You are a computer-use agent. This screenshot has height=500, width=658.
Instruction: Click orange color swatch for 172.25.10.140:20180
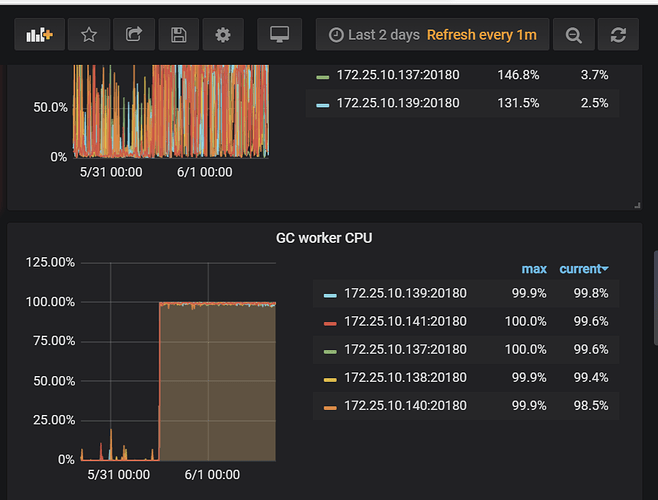pyautogui.click(x=330, y=406)
